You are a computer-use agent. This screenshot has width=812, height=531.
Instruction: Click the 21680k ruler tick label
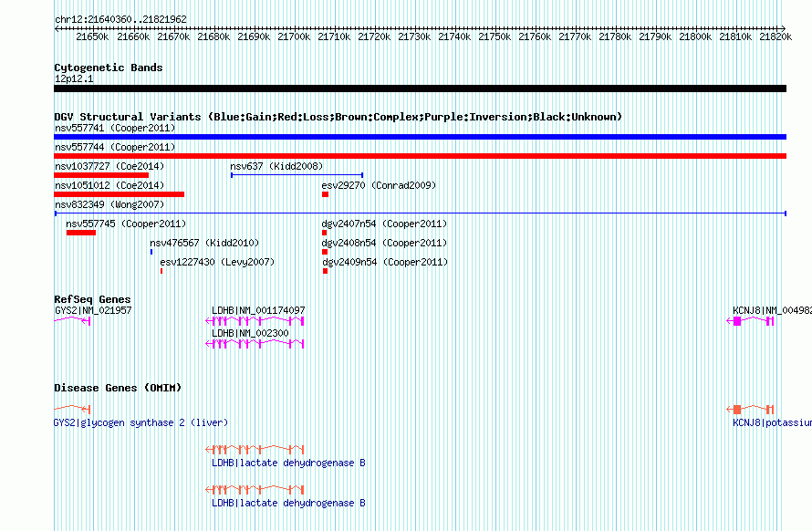click(213, 36)
